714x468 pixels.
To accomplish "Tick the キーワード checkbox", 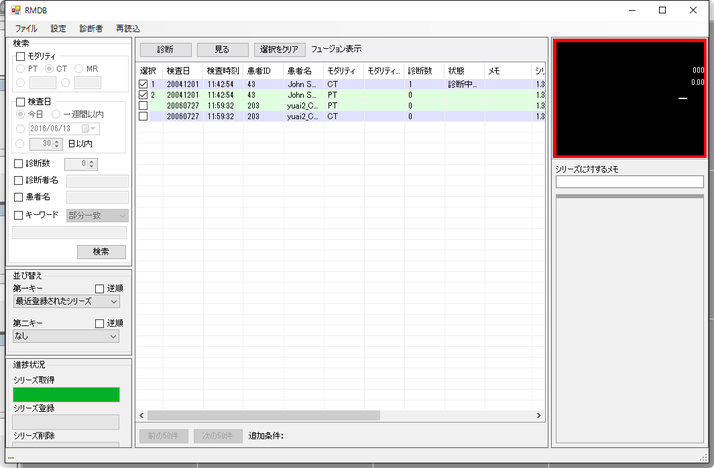I will pyautogui.click(x=19, y=215).
